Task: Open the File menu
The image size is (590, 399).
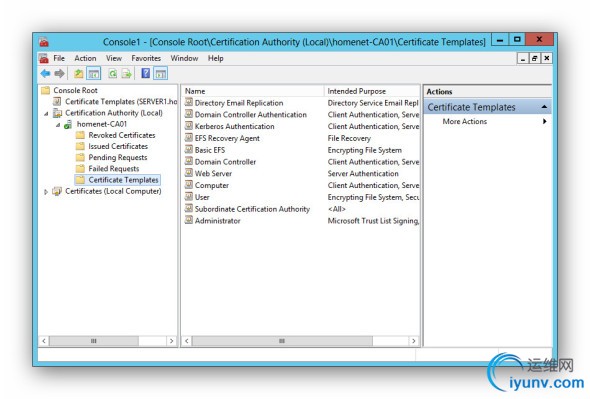Action: click(x=59, y=58)
